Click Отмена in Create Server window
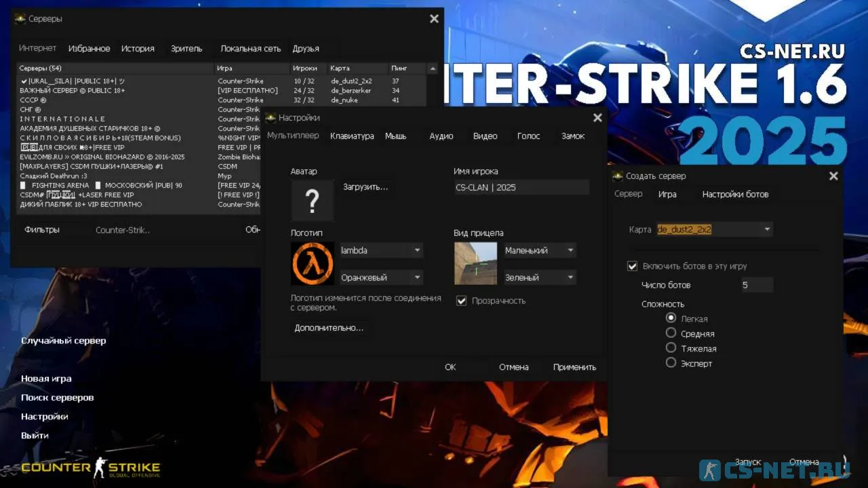 point(804,462)
